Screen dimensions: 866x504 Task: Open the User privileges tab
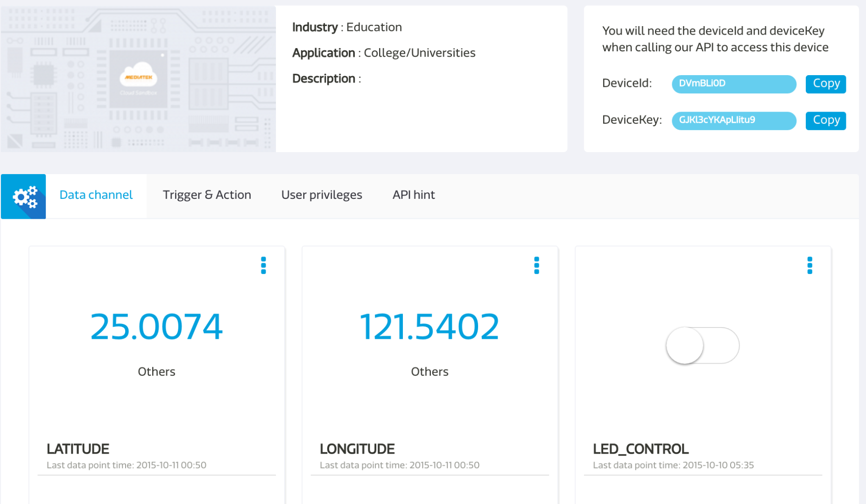[x=321, y=195]
